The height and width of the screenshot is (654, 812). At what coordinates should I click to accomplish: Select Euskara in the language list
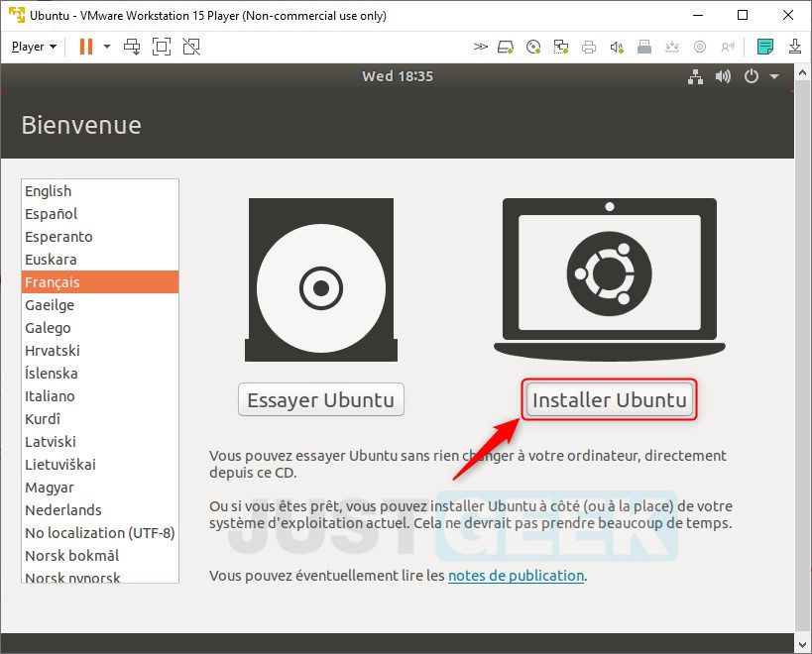(x=100, y=260)
